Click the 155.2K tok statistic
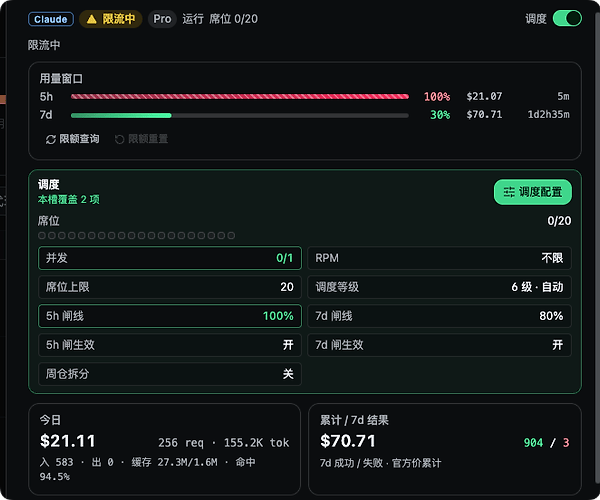600x500 pixels. (x=256, y=443)
